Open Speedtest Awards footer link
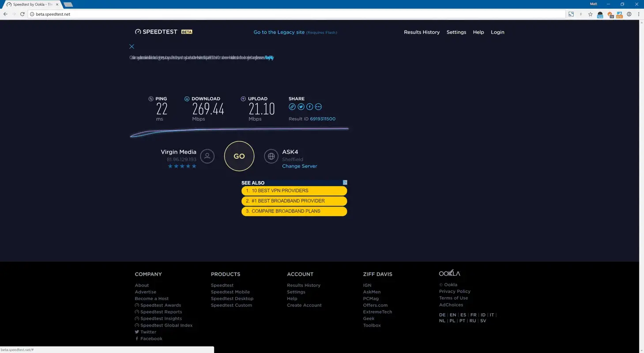Image resolution: width=644 pixels, height=353 pixels. click(158, 305)
